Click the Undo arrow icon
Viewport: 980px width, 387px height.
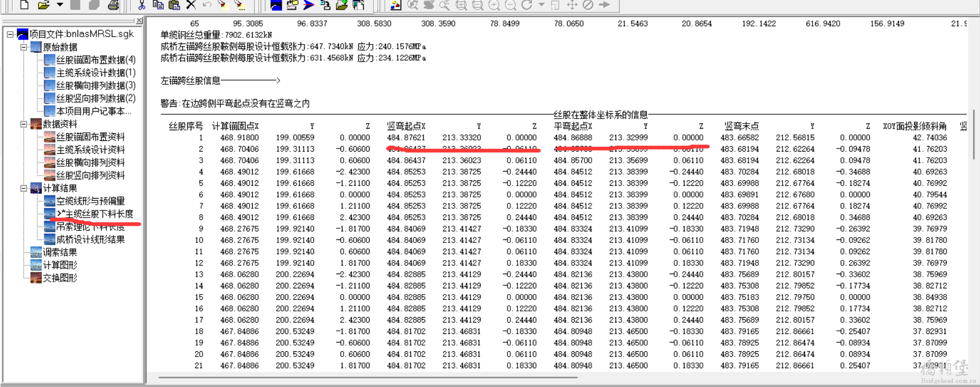[x=207, y=5]
